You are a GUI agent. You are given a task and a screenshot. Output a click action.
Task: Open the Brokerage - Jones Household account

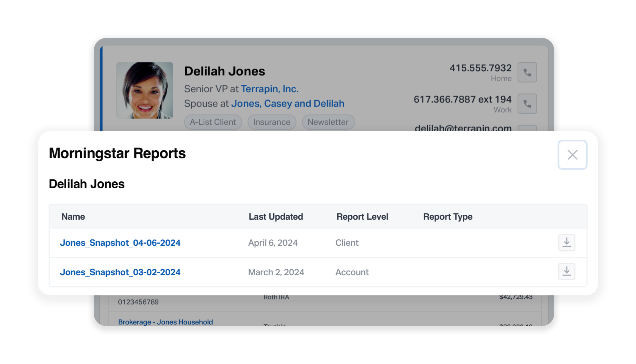point(165,322)
